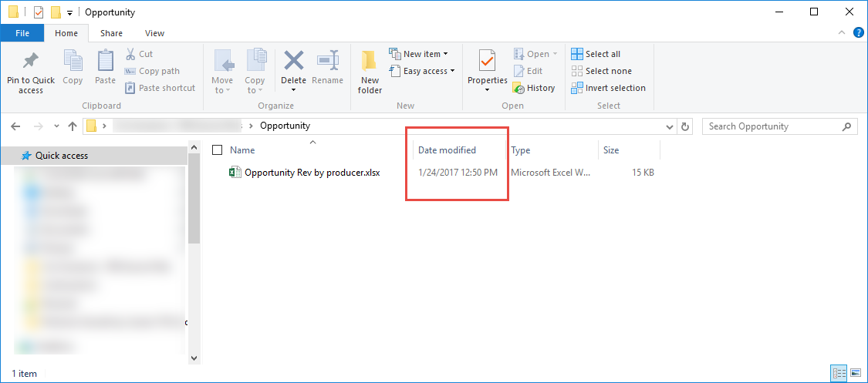This screenshot has height=383, width=868.
Task: Click Pin to Quick access icon
Action: [30, 61]
